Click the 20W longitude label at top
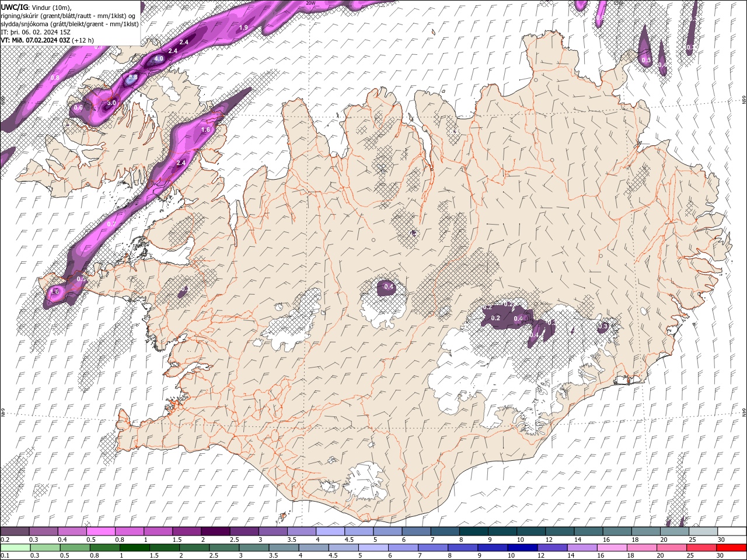 tap(310, 3)
